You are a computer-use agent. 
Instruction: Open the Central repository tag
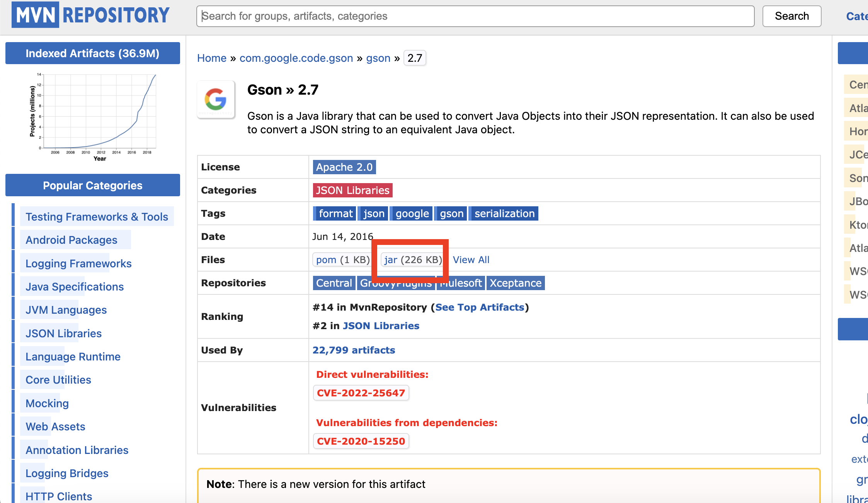(334, 283)
